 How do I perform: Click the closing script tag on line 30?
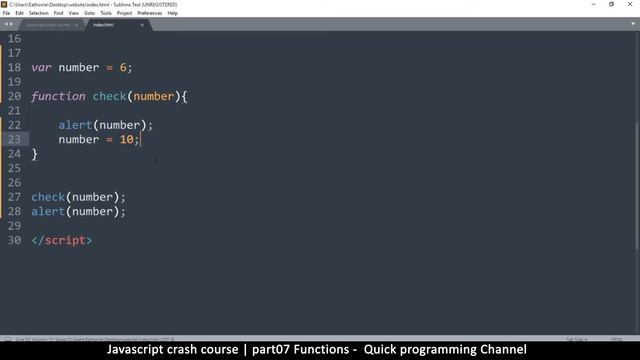click(62, 240)
